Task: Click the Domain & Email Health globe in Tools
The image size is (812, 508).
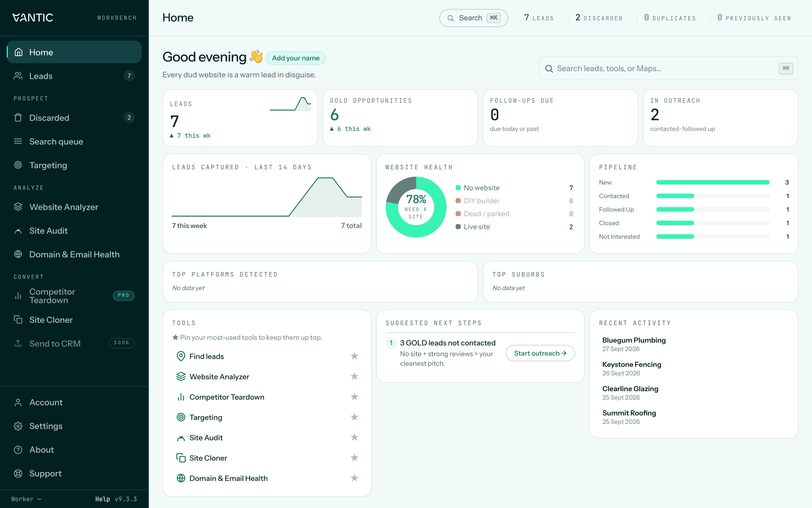Action: (x=181, y=478)
